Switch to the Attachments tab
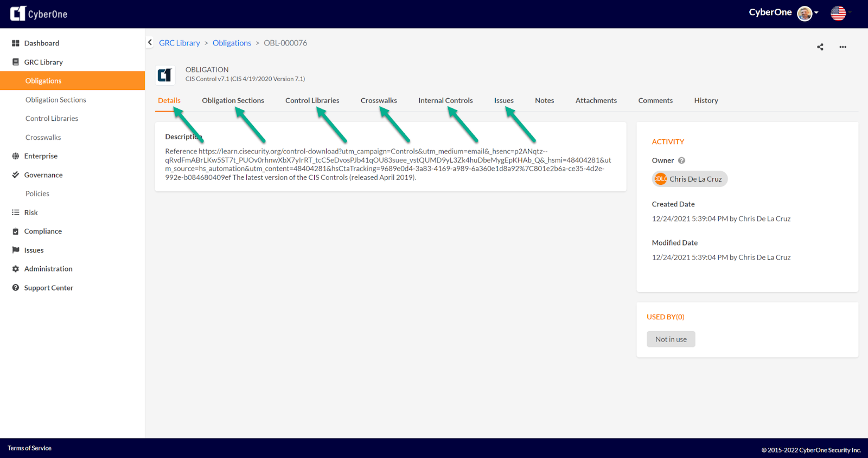 pyautogui.click(x=596, y=101)
